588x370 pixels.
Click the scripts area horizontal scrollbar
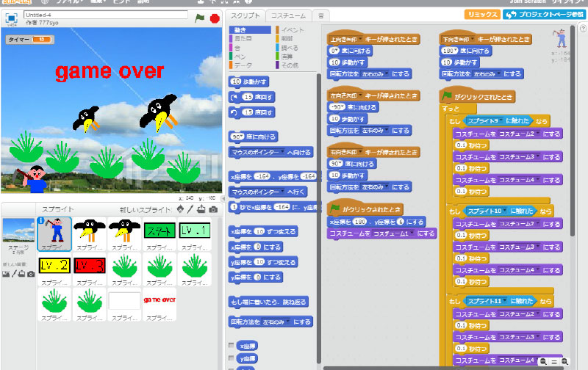tap(442, 368)
